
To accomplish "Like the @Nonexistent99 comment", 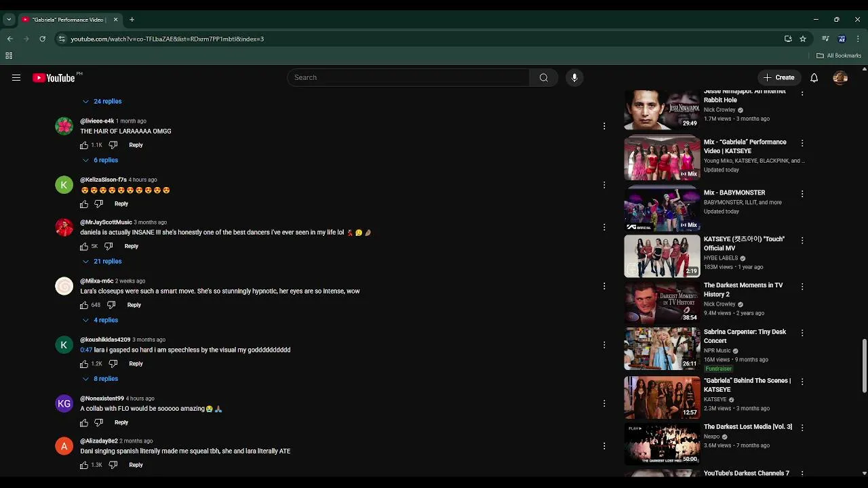I will tap(84, 423).
